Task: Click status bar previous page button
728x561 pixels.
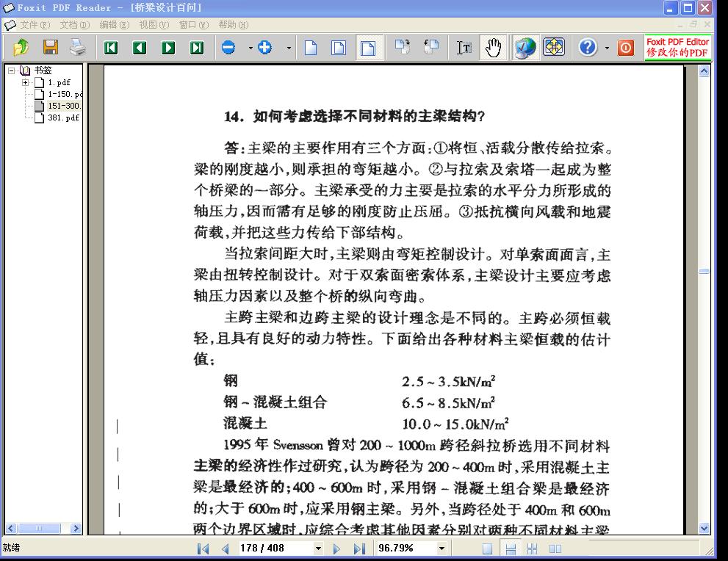Action: (x=226, y=549)
